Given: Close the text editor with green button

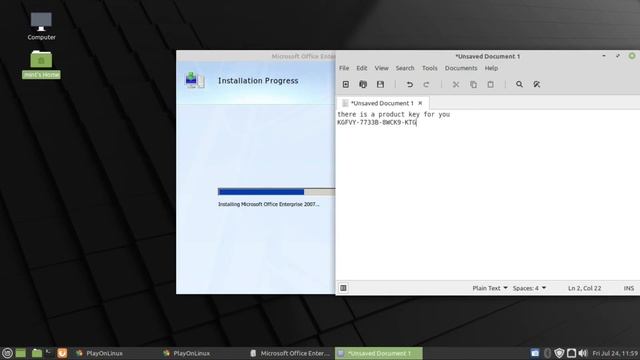Looking at the screenshot, I should click(x=632, y=56).
